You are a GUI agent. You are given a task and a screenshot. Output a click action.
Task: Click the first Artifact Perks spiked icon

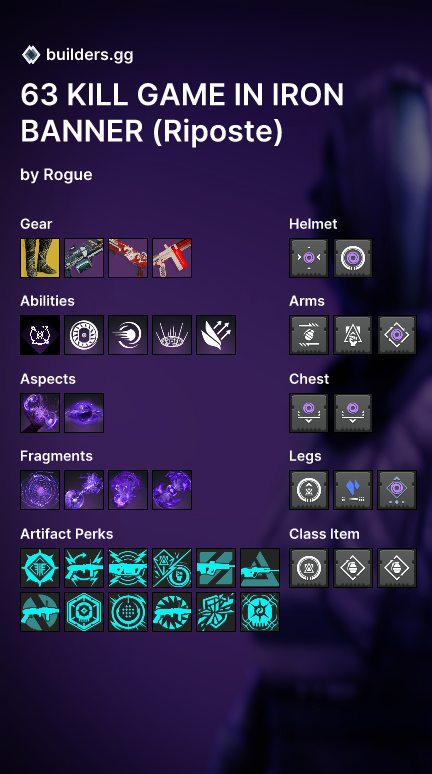click(40, 568)
